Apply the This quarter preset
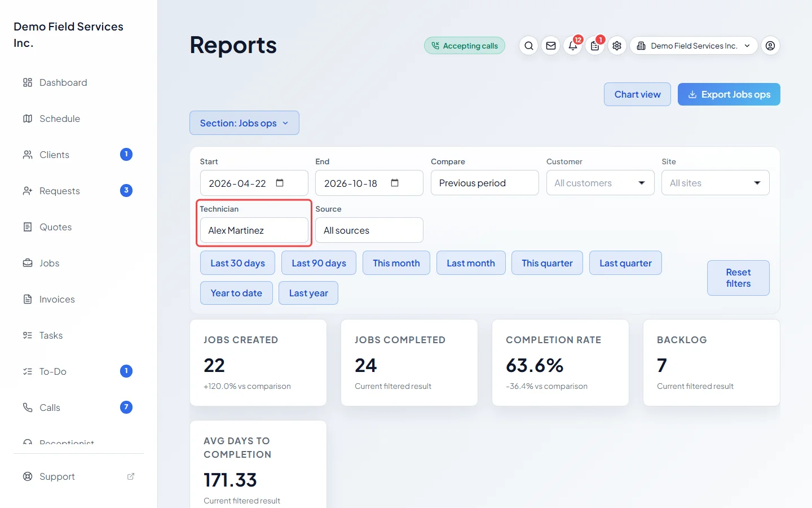Viewport: 812px width, 508px height. point(547,263)
